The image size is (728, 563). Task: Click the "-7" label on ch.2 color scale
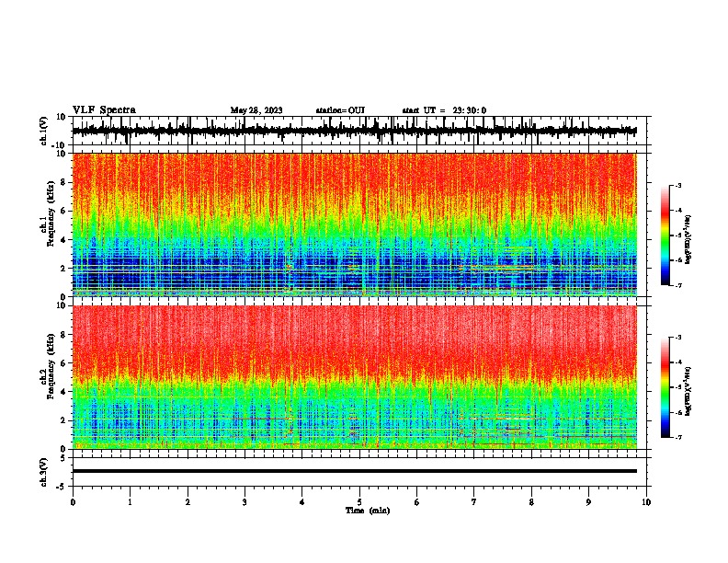[678, 438]
